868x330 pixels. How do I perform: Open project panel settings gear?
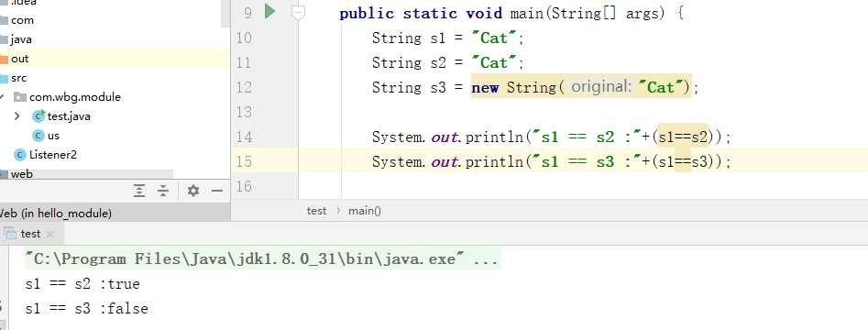point(193,191)
